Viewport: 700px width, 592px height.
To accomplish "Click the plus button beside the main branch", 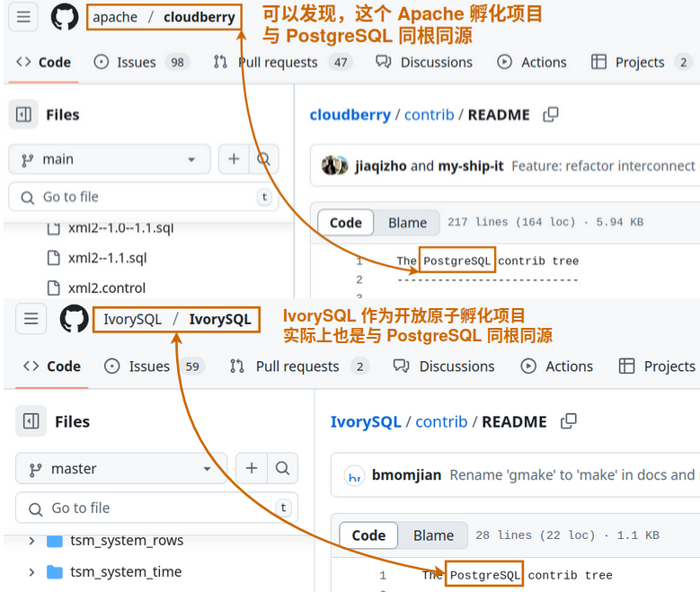I will pyautogui.click(x=234, y=159).
